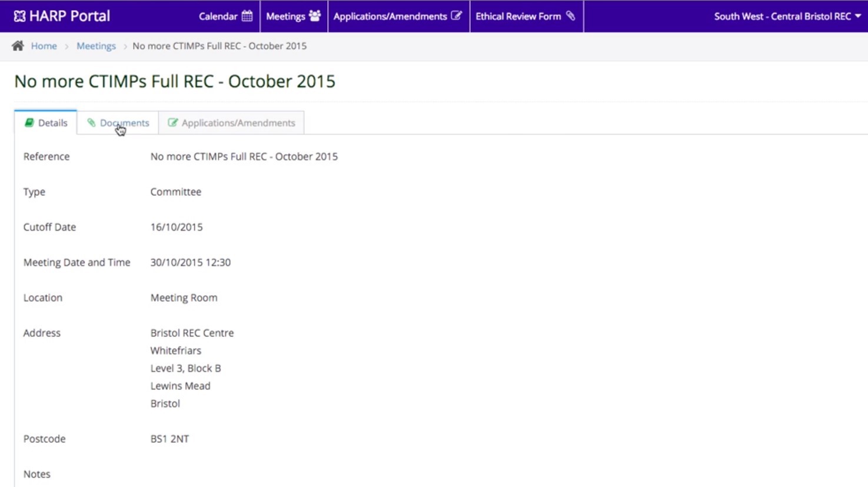The width and height of the screenshot is (868, 487).
Task: Click the Meetings people icon in navbar
Action: 315,16
